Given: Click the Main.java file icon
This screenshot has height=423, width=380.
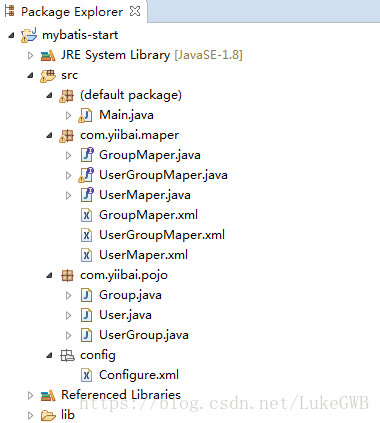Looking at the screenshot, I should pos(86,116).
